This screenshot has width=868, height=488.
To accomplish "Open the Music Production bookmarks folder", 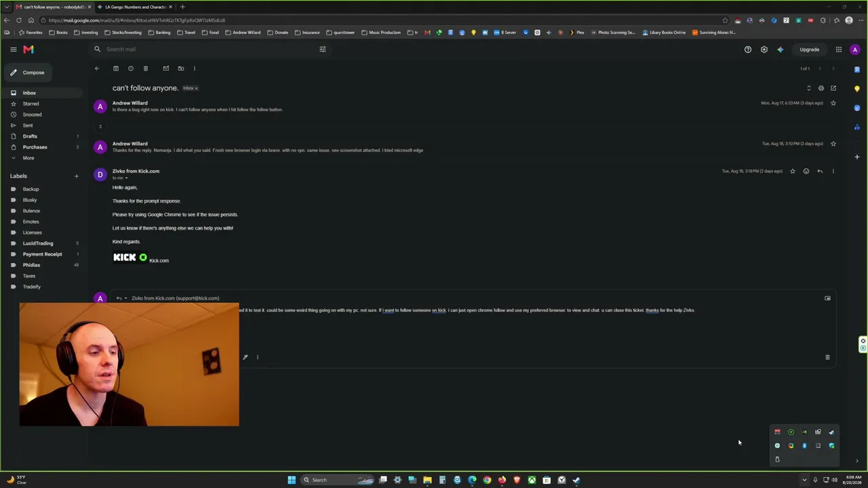I will click(x=381, y=33).
